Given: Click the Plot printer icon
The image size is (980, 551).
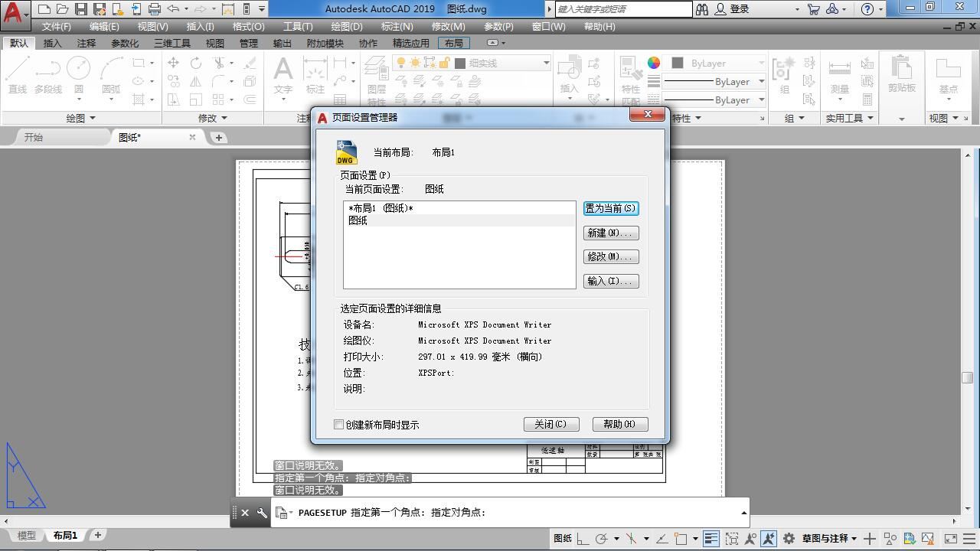Looking at the screenshot, I should 155,9.
